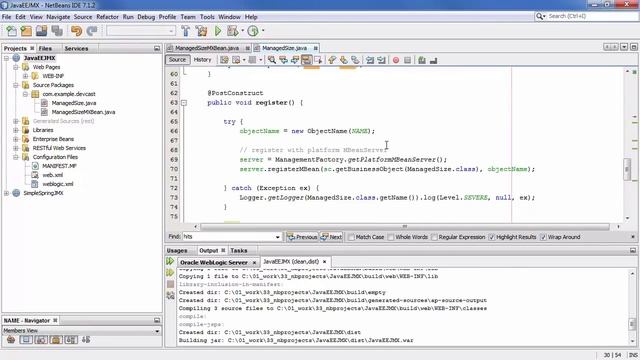The height and width of the screenshot is (360, 640).
Task: Toggle Match Case checkbox
Action: pyautogui.click(x=351, y=237)
